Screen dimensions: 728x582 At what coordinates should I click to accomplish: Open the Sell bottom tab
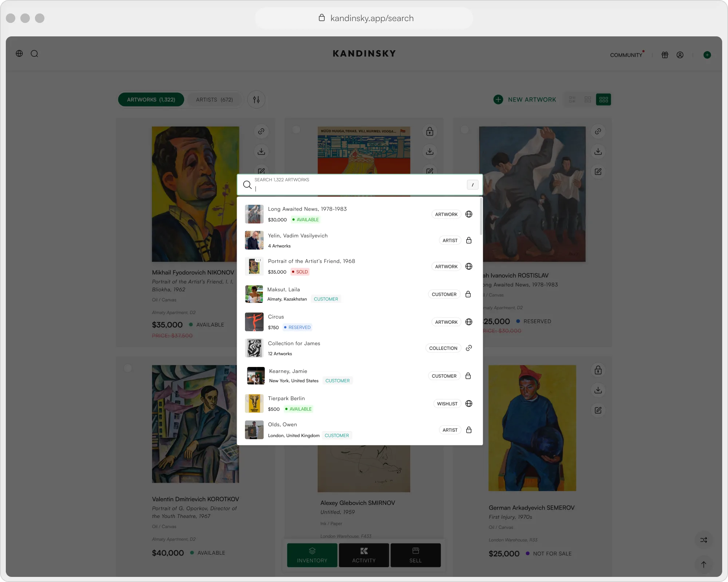click(415, 555)
